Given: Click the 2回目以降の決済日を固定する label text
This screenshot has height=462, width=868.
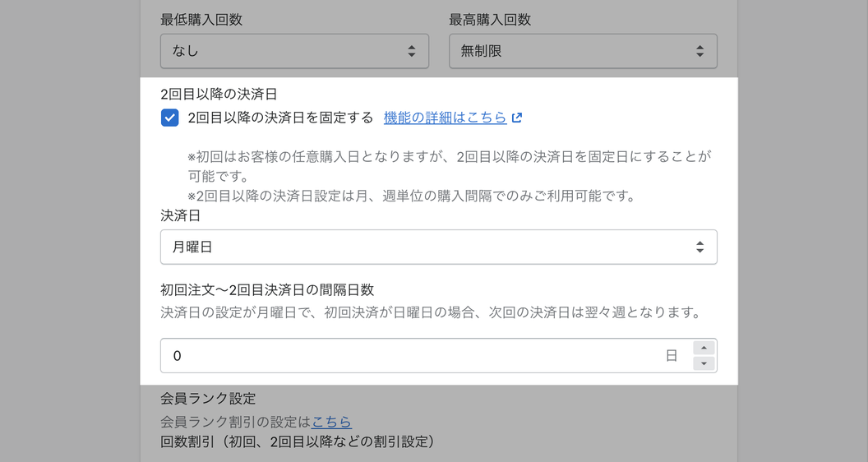Looking at the screenshot, I should tap(280, 118).
